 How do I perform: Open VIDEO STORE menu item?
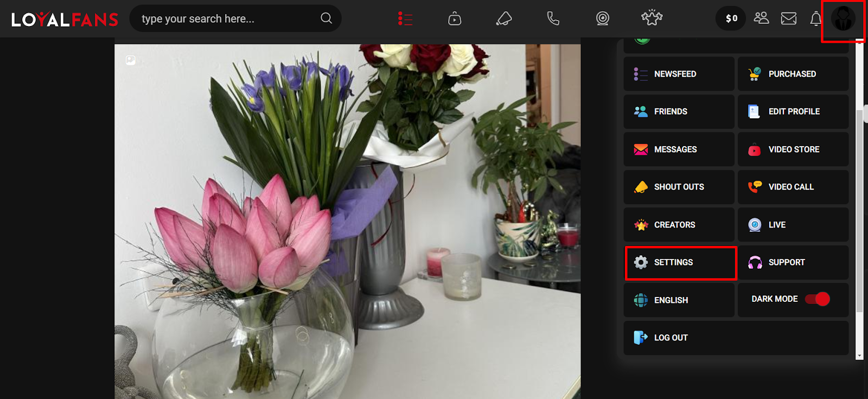pos(793,149)
